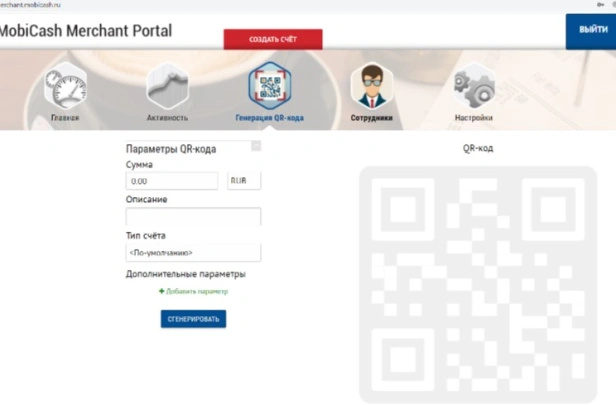Expand the Тип счёта dropdown

click(193, 253)
